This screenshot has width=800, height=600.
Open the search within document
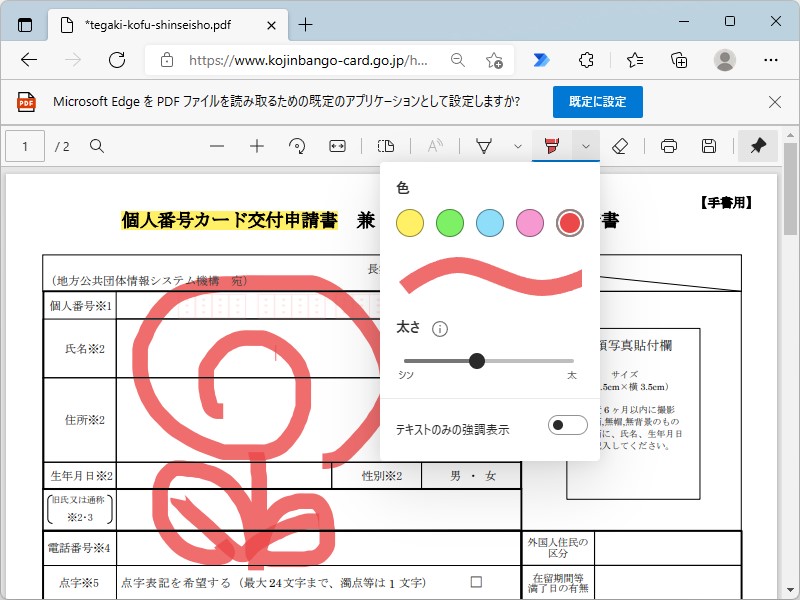94,146
